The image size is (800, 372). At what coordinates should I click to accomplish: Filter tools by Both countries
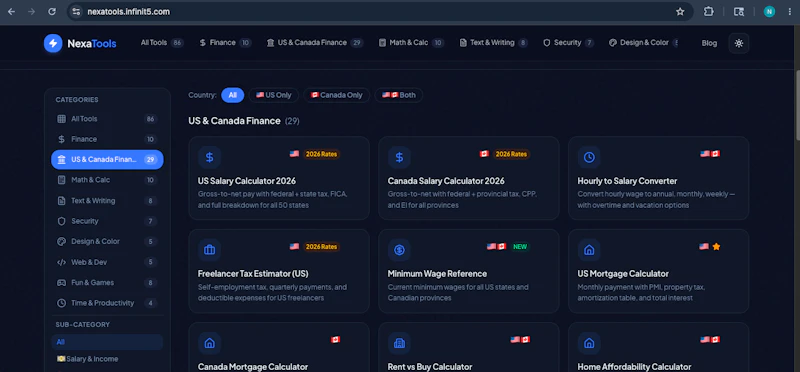coord(398,95)
